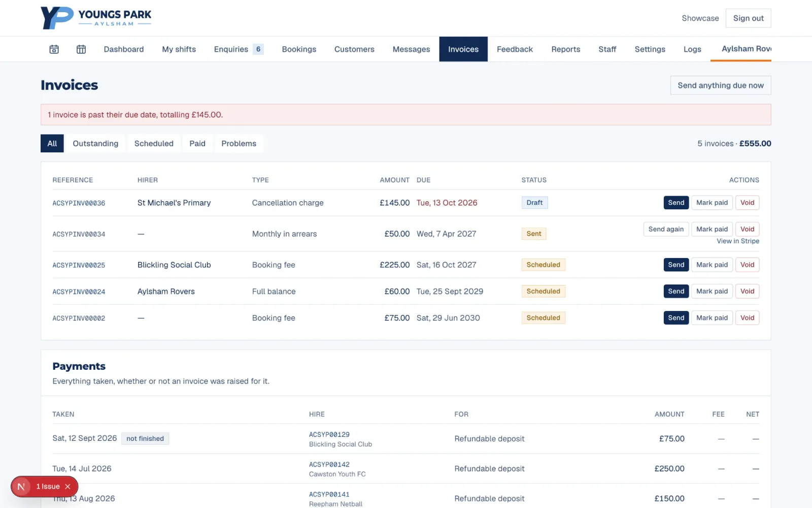Image resolution: width=812 pixels, height=508 pixels.
Task: Go to the Dashboard tab
Action: click(124, 49)
